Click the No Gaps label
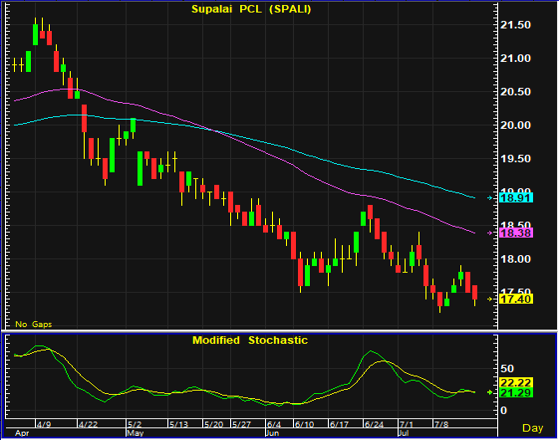 coord(34,324)
